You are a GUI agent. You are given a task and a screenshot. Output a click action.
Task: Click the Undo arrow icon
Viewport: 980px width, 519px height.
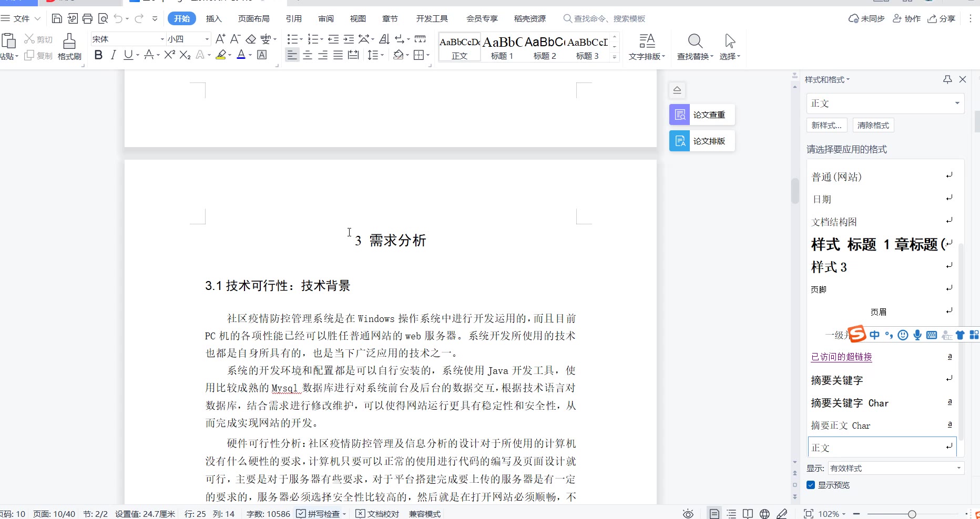[118, 19]
